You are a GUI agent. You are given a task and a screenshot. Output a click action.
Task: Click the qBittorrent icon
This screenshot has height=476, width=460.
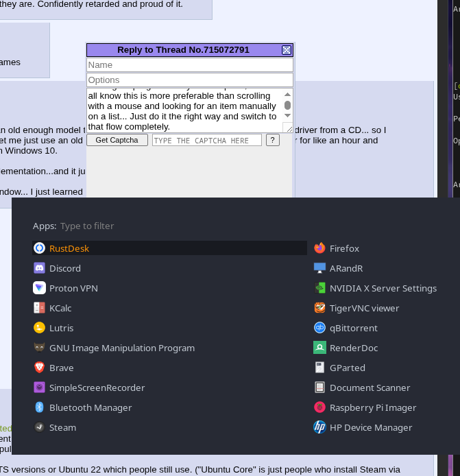click(x=319, y=328)
